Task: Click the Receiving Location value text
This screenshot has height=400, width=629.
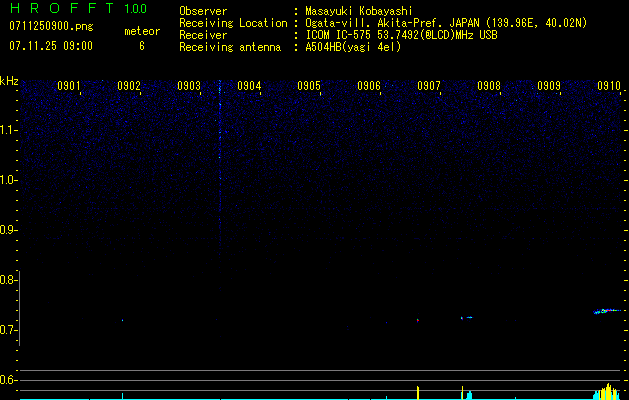Action: click(x=446, y=23)
